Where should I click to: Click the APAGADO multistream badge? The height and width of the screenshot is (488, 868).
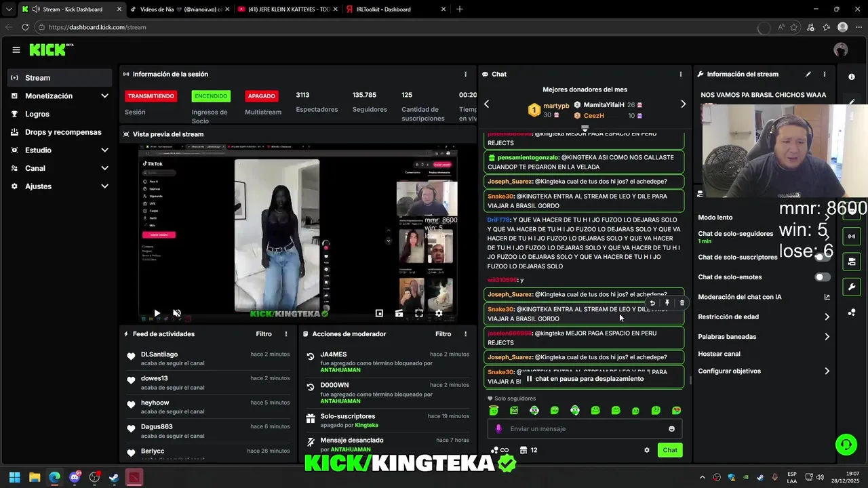(262, 96)
